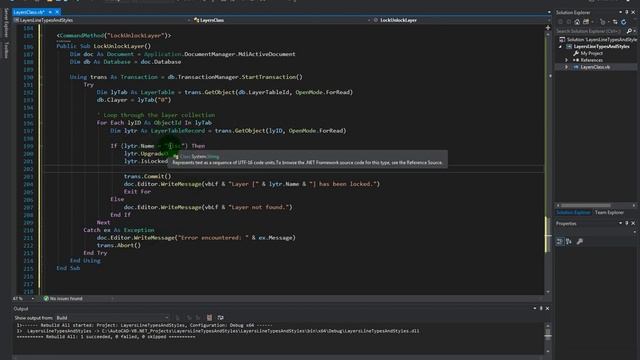Screen dimensions: 640x360
Task: Click the Forward arrow in Solution Explorer toolbar
Action: pyautogui.click(x=568, y=22)
